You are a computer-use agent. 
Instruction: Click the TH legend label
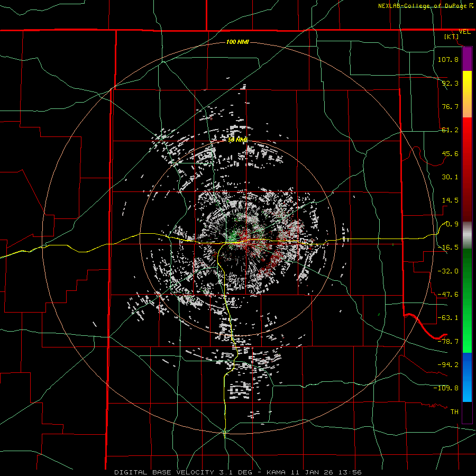(454, 411)
